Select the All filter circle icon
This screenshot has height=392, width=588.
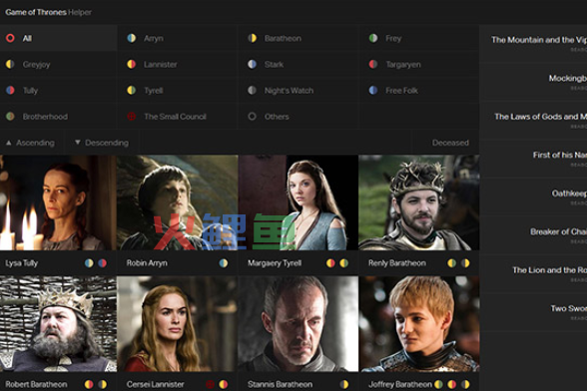tap(10, 38)
